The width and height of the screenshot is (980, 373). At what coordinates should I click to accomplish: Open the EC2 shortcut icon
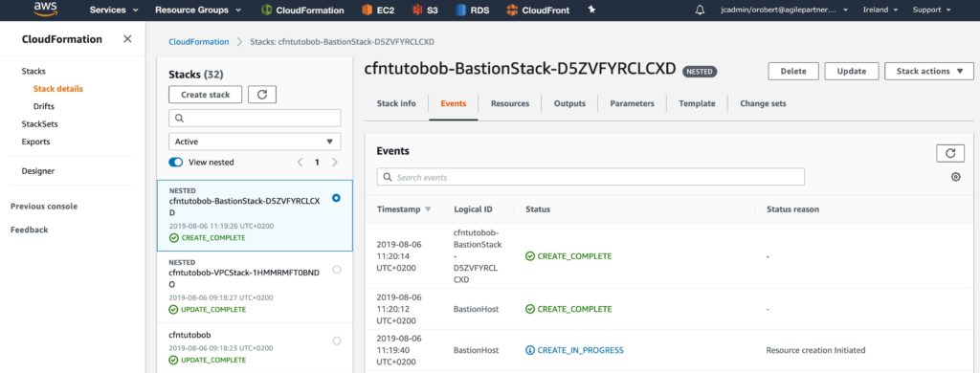tap(367, 10)
